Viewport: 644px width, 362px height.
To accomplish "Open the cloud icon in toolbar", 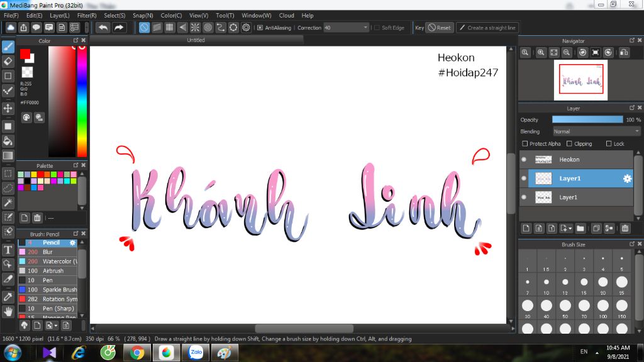I will [x=11, y=28].
